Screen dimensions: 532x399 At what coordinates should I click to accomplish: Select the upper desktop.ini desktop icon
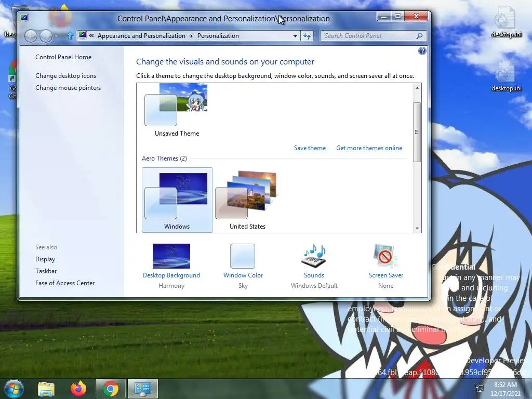[x=506, y=21]
